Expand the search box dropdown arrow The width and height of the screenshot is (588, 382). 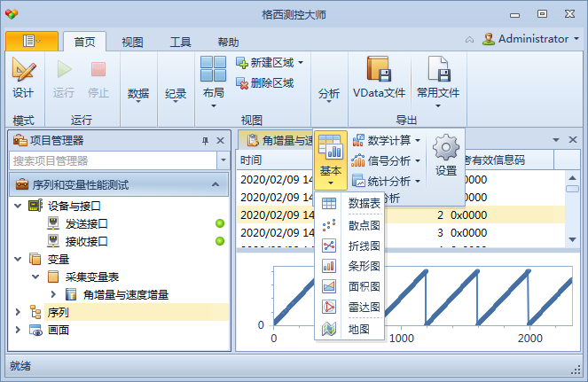point(223,160)
